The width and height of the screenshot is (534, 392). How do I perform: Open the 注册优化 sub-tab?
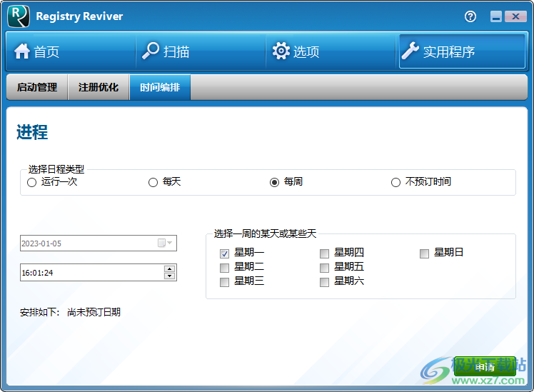pyautogui.click(x=99, y=87)
